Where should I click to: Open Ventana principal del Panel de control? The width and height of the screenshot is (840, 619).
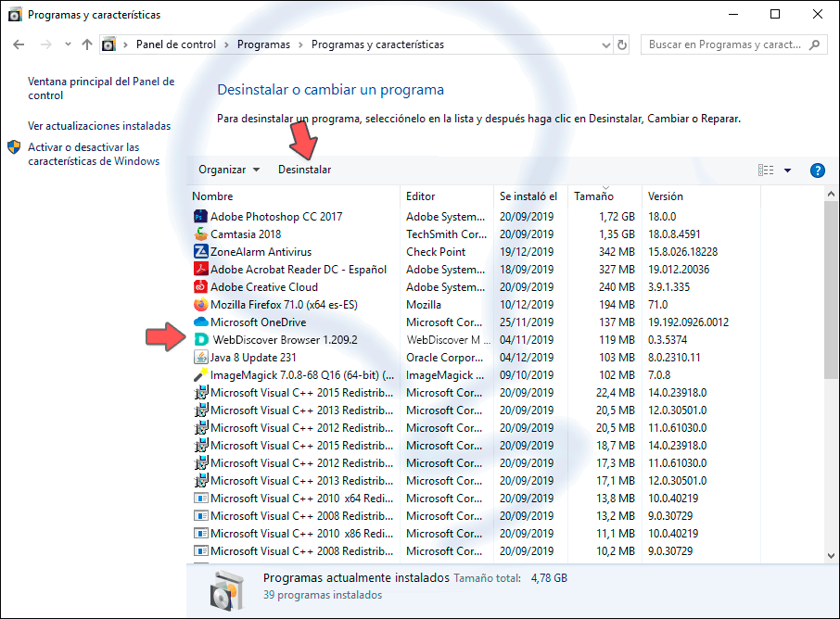pos(101,88)
